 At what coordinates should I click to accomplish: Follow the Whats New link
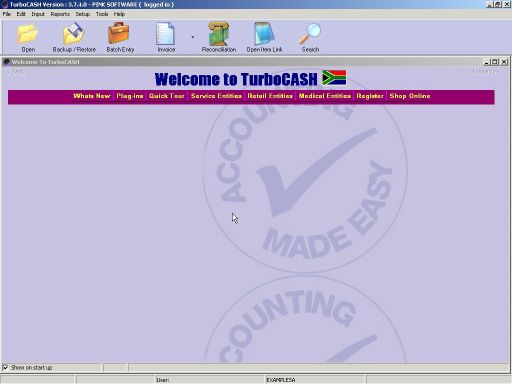click(92, 96)
